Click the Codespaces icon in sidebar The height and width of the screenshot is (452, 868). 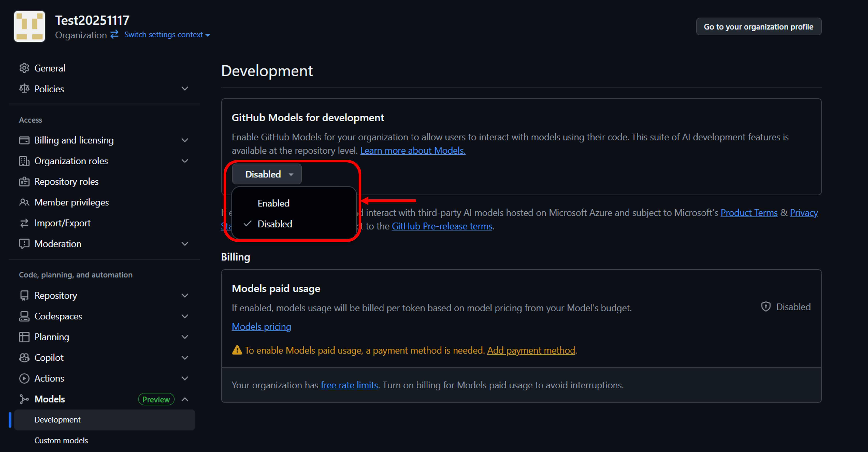24,316
